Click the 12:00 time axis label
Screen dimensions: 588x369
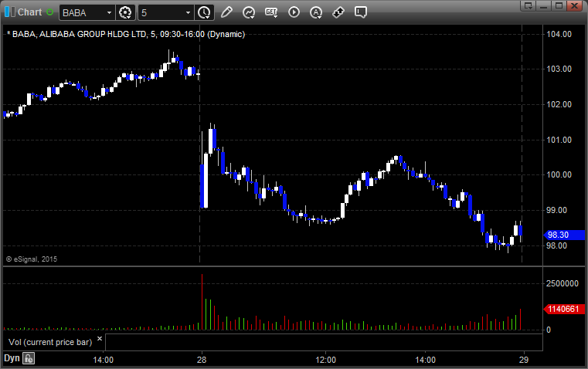[x=325, y=360]
